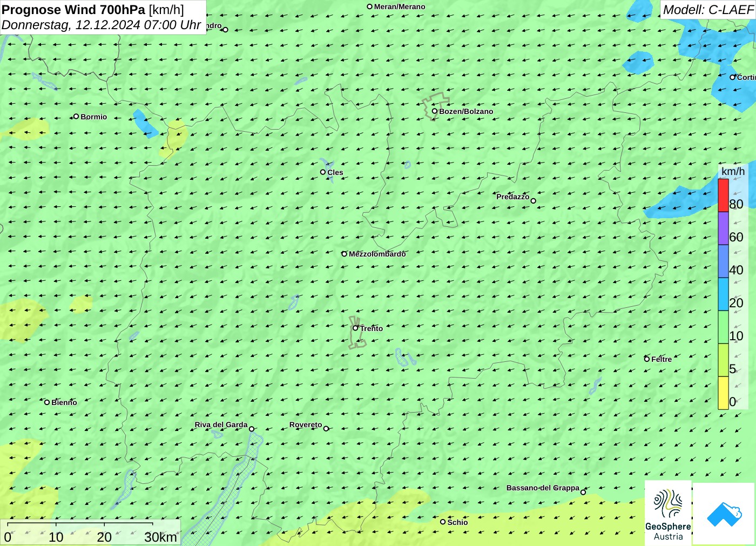Click the blue cloud logo icon
The width and height of the screenshot is (756, 546).
pos(724,514)
